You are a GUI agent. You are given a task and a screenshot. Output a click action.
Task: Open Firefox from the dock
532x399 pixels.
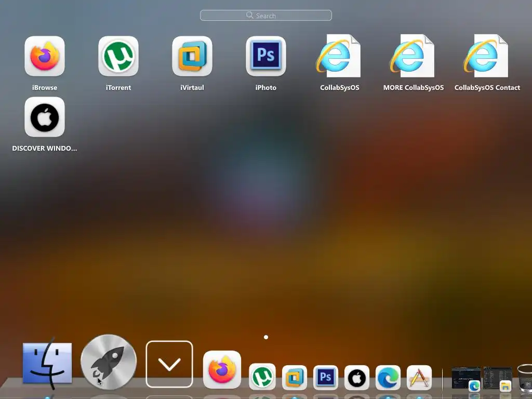click(x=222, y=369)
